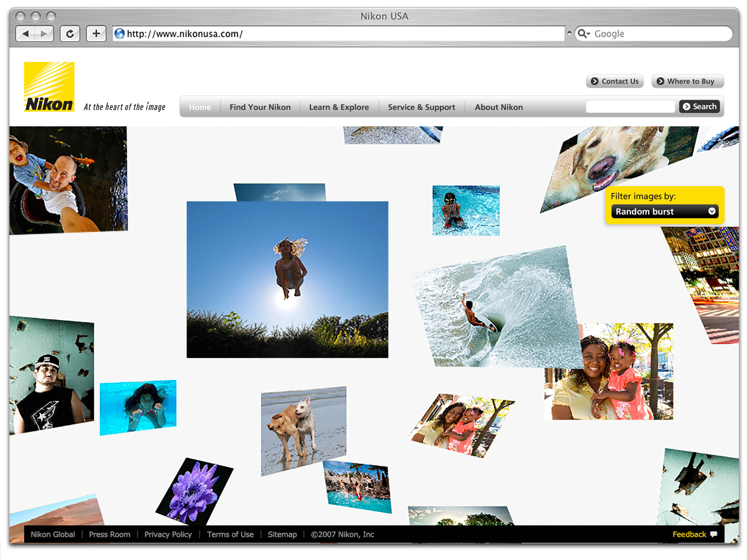
Task: Click the Nikon yellow logo
Action: 49,87
